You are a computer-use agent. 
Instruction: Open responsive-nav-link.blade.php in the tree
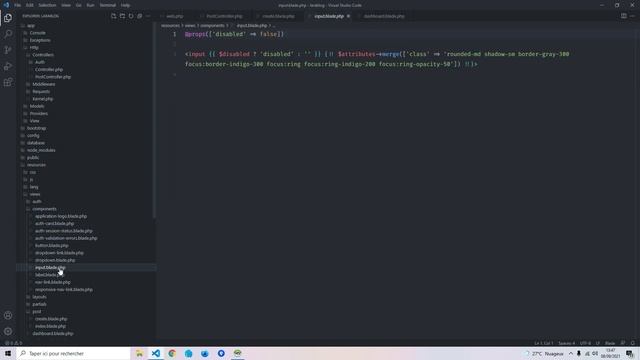[64, 289]
